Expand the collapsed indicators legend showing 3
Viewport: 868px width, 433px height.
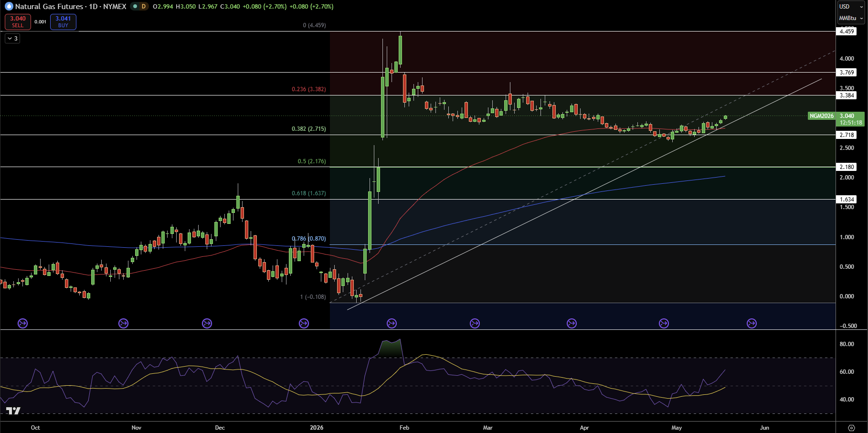coord(12,39)
